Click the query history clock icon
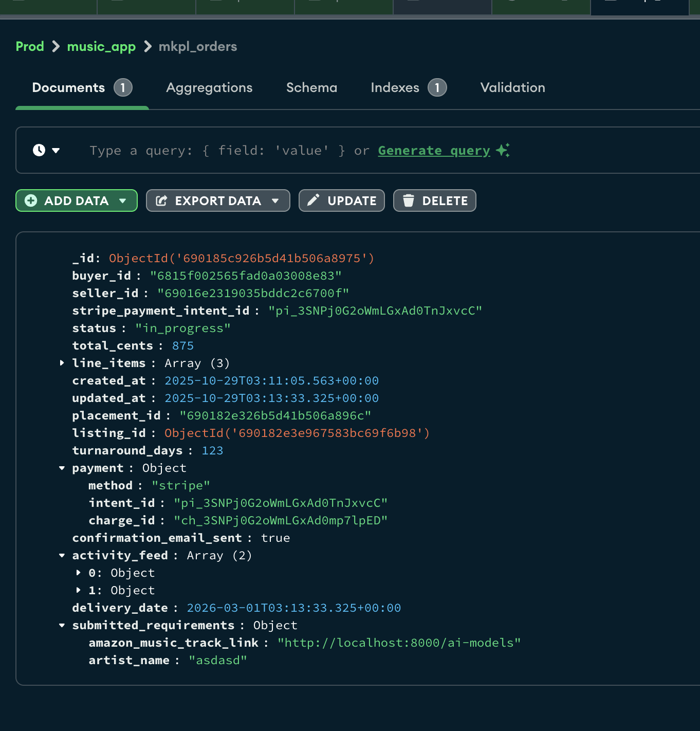 coord(39,150)
